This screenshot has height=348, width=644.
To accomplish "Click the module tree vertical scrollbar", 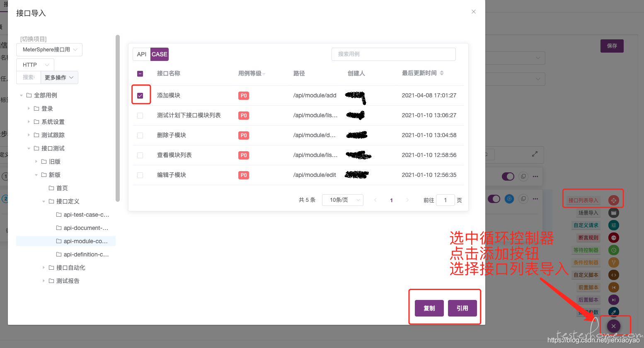I will point(118,118).
